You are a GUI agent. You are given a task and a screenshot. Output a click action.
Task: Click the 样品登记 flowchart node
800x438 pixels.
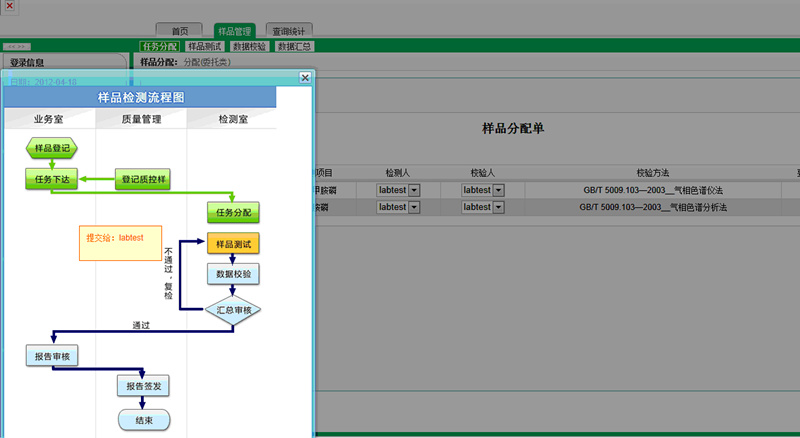pyautogui.click(x=51, y=149)
